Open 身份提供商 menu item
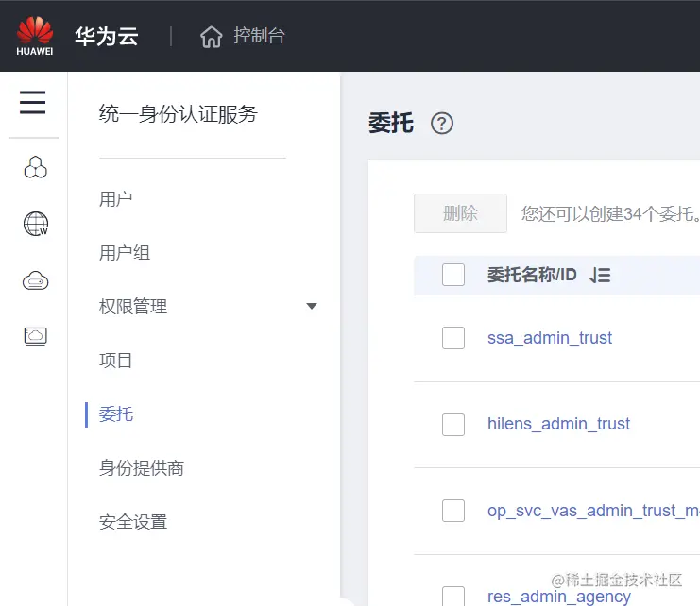700x606 pixels. click(x=142, y=468)
